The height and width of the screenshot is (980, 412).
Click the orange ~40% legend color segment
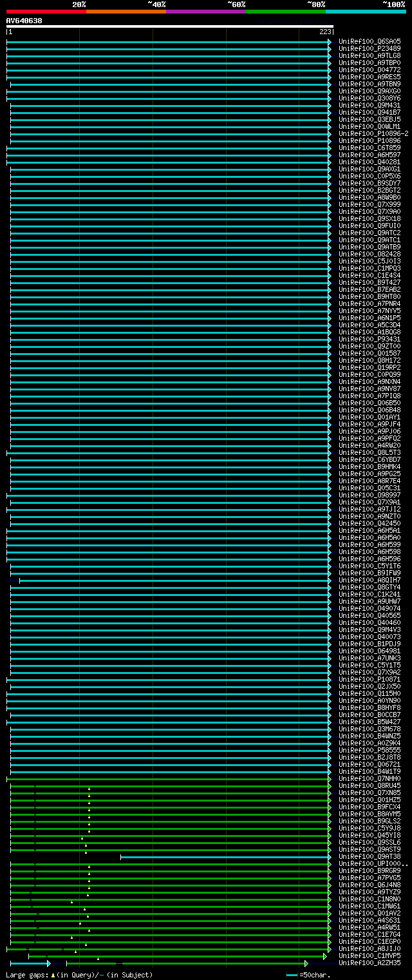pos(126,12)
